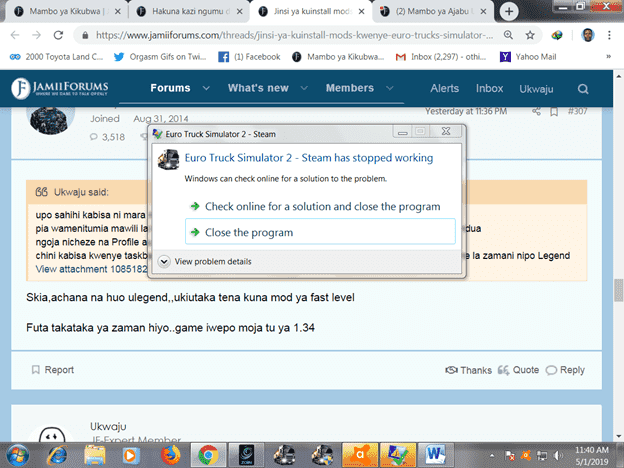Open new tab with plus button

pyautogui.click(x=509, y=12)
